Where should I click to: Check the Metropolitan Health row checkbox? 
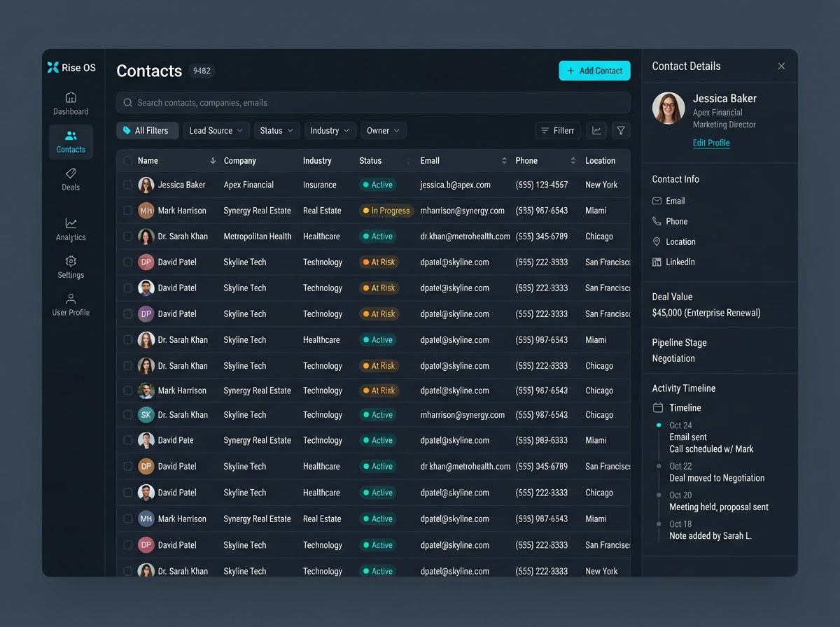click(x=127, y=237)
